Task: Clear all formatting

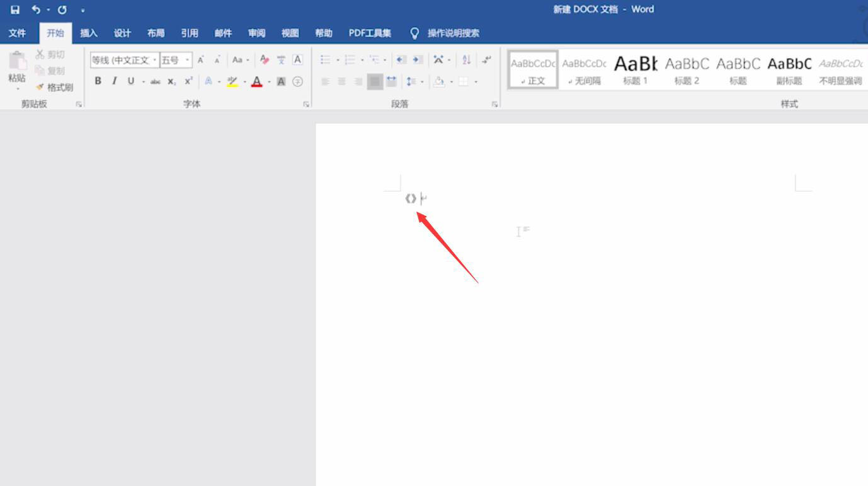Action: click(265, 60)
